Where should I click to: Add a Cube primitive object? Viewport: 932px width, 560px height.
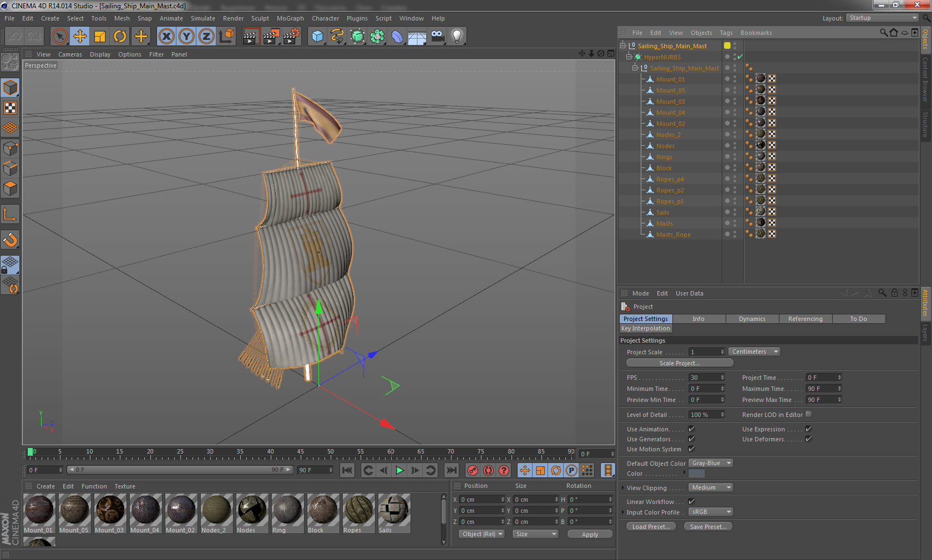pyautogui.click(x=317, y=37)
